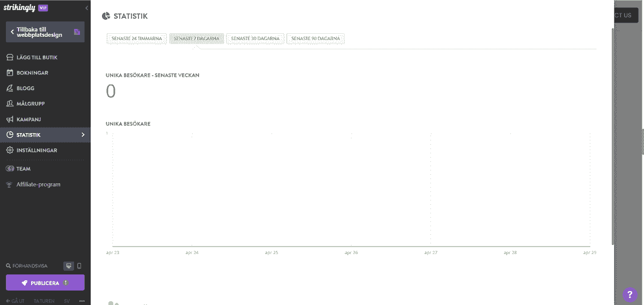
Task: Click the pie chart icon in Statistik heading
Action: point(106,16)
